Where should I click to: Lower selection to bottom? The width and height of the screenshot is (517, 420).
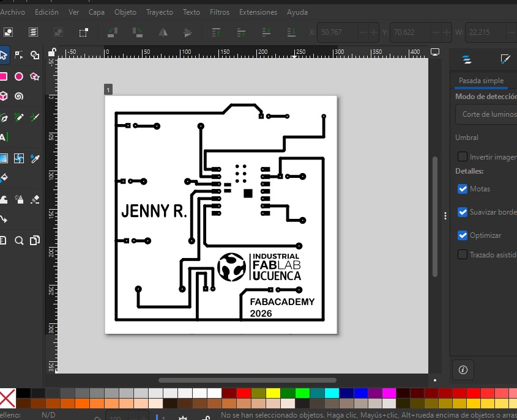coord(291,32)
